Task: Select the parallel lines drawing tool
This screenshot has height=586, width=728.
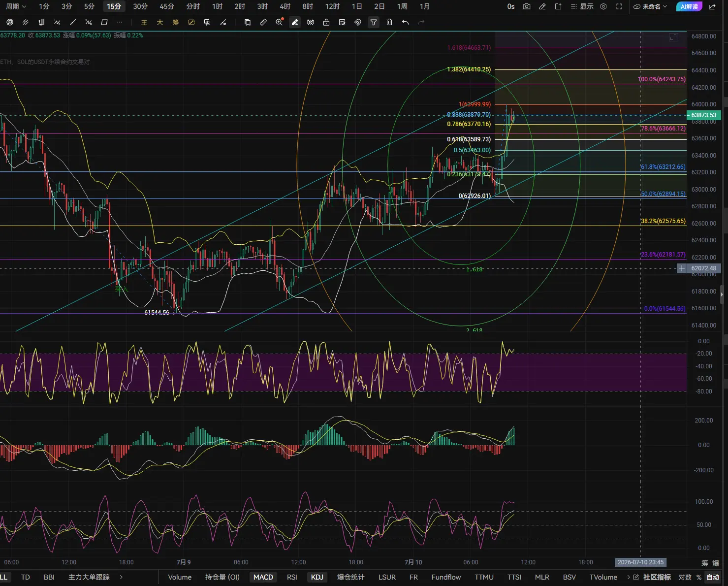Action: 26,22
